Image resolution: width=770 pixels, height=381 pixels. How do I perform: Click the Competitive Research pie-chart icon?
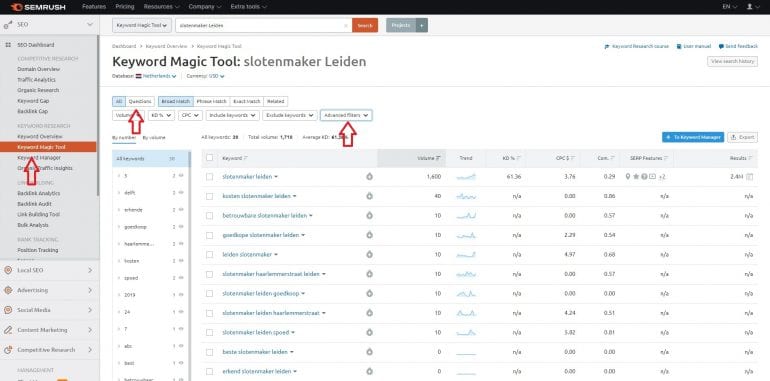[8, 350]
